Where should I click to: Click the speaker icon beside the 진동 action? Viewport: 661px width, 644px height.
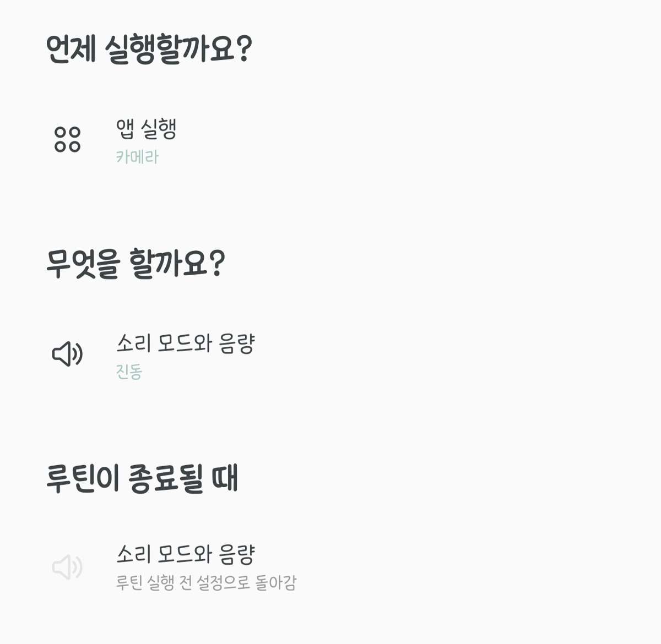tap(67, 353)
